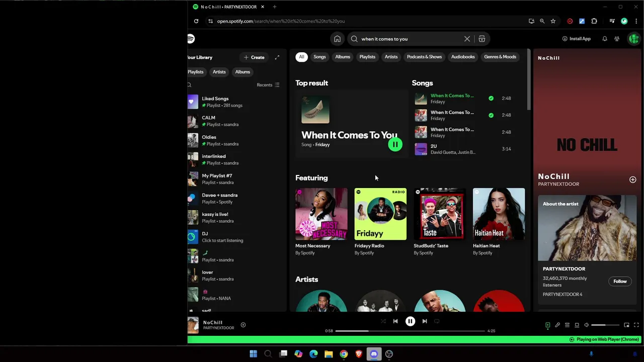Open the Create dropdown in Your Library
The width and height of the screenshot is (644, 362).
tap(254, 57)
